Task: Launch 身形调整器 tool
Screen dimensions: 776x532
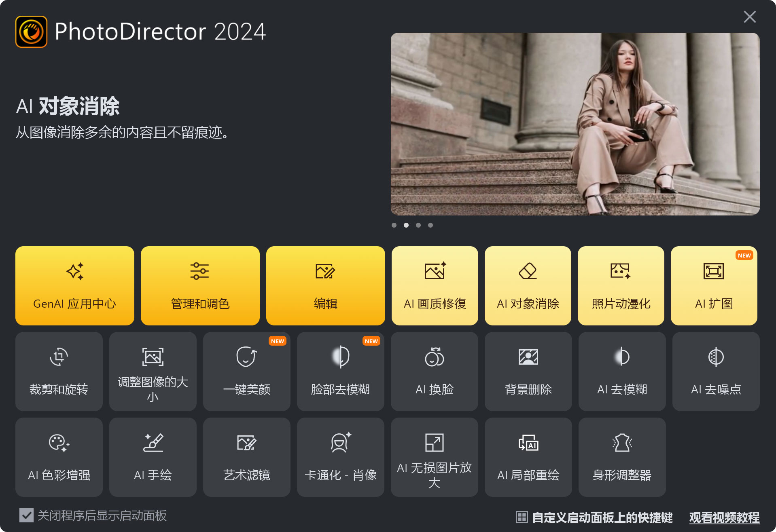Action: point(622,457)
